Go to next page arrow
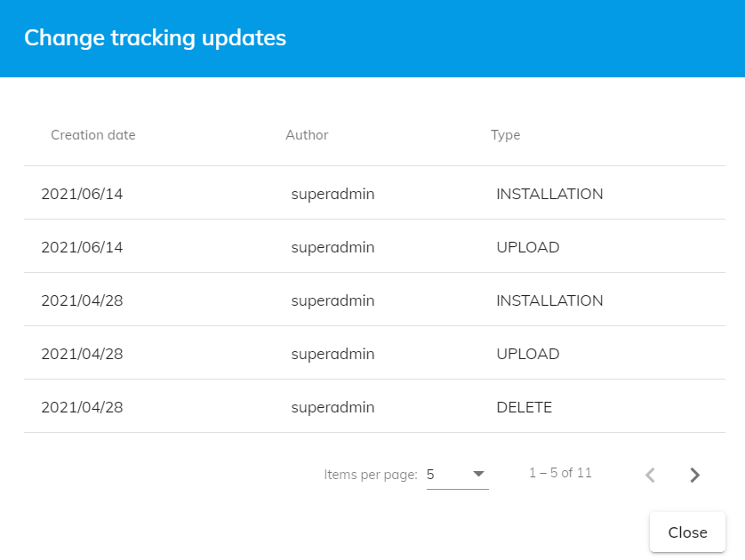The width and height of the screenshot is (745, 560). tap(695, 475)
